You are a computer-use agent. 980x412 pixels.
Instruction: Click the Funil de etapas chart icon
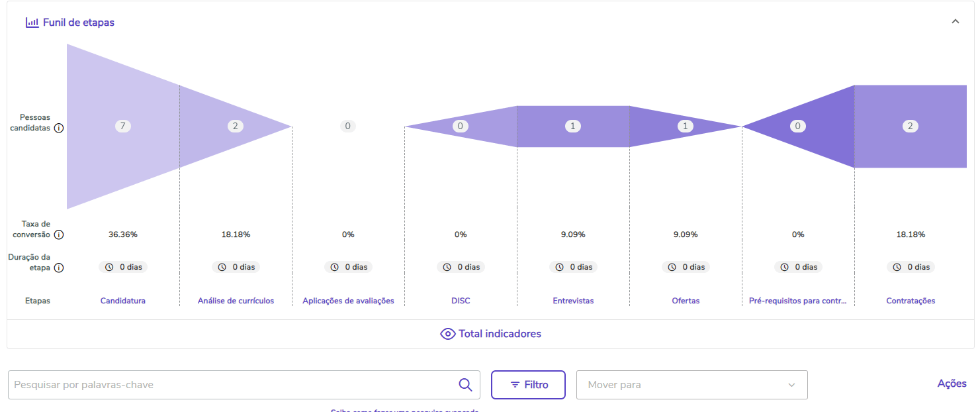point(32,23)
